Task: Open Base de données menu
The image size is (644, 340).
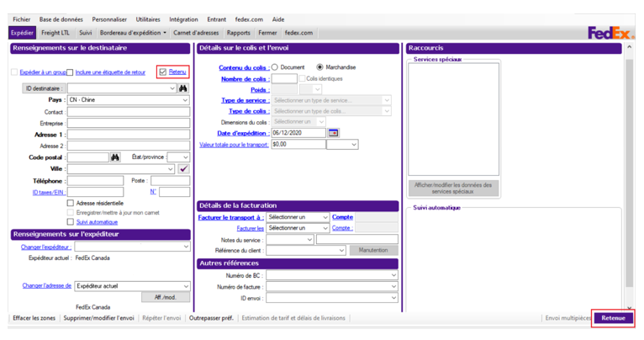Action: pyautogui.click(x=61, y=19)
